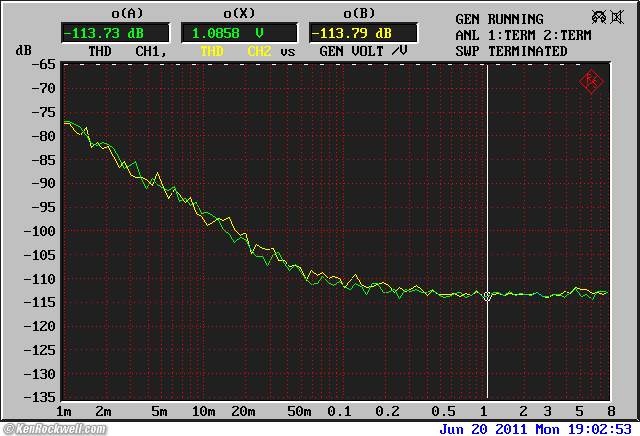The image size is (640, 436).
Task: Click the time stamp 19:02:53
Action: 599,429
